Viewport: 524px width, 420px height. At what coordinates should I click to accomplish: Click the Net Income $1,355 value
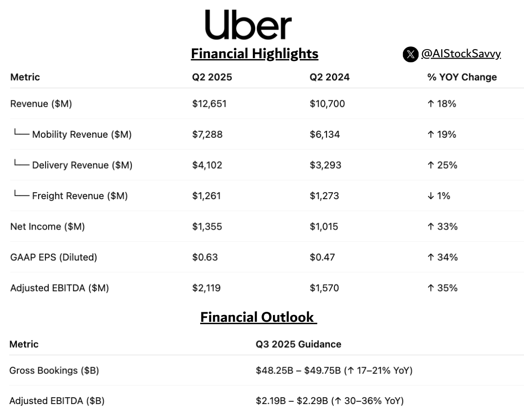tap(207, 227)
